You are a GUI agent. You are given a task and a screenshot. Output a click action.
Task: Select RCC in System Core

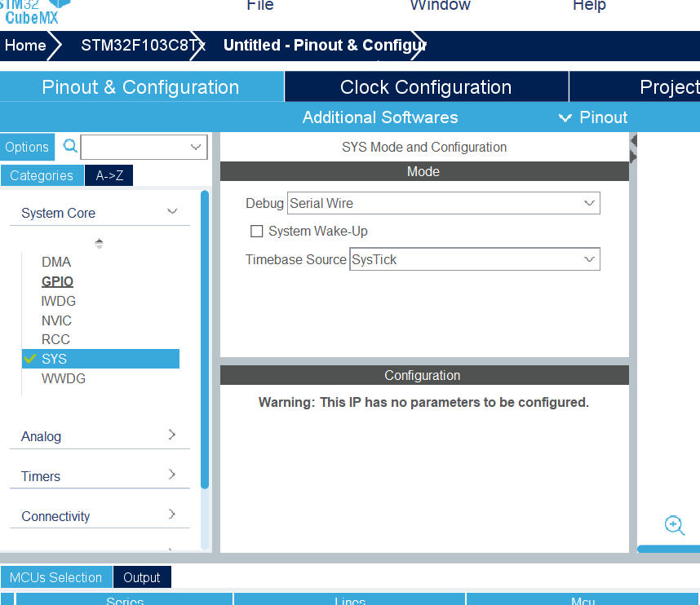coord(55,339)
